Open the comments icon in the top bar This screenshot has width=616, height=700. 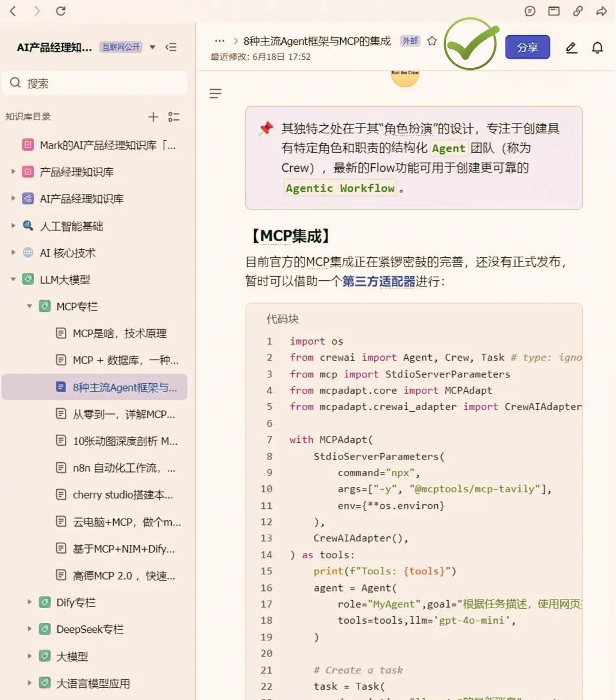pos(529,11)
